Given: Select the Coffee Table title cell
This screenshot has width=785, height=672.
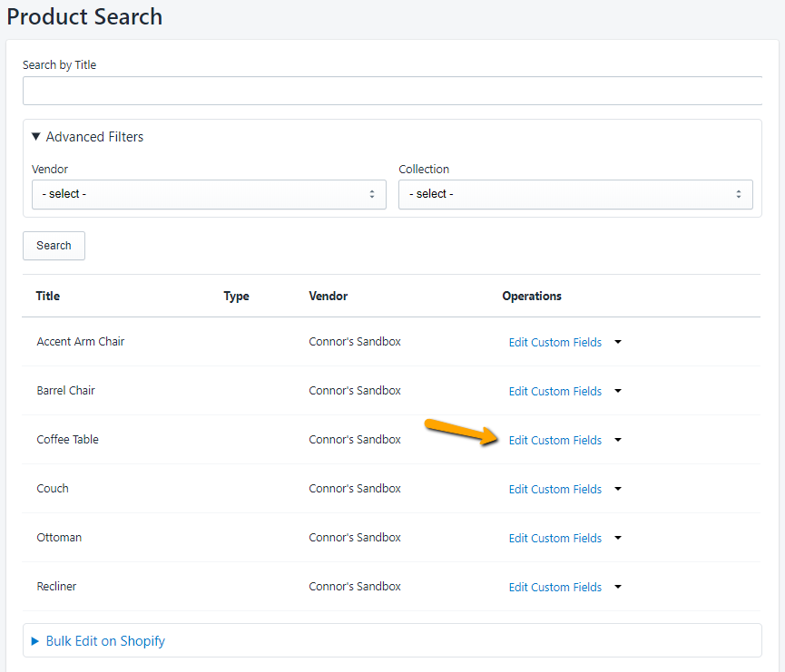Looking at the screenshot, I should tap(67, 439).
